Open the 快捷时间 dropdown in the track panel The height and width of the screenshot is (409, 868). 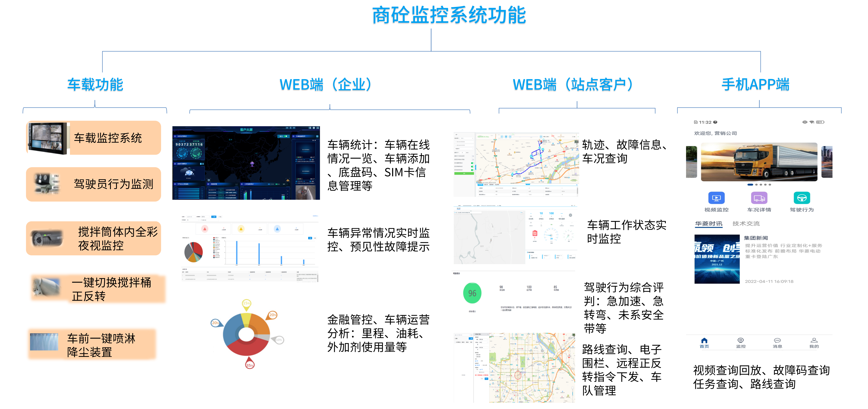(x=464, y=149)
